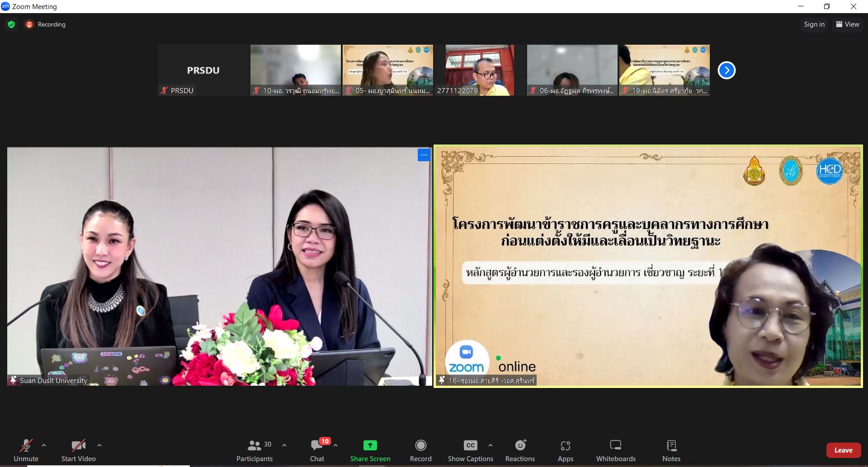Open the Chat panel
The height and width of the screenshot is (467, 868).
pyautogui.click(x=317, y=451)
